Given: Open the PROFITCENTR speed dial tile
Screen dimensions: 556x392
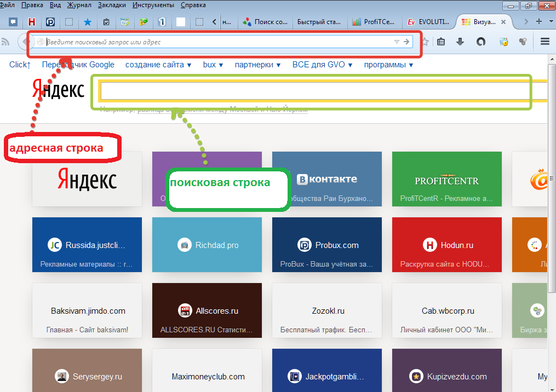Looking at the screenshot, I should coord(447,179).
